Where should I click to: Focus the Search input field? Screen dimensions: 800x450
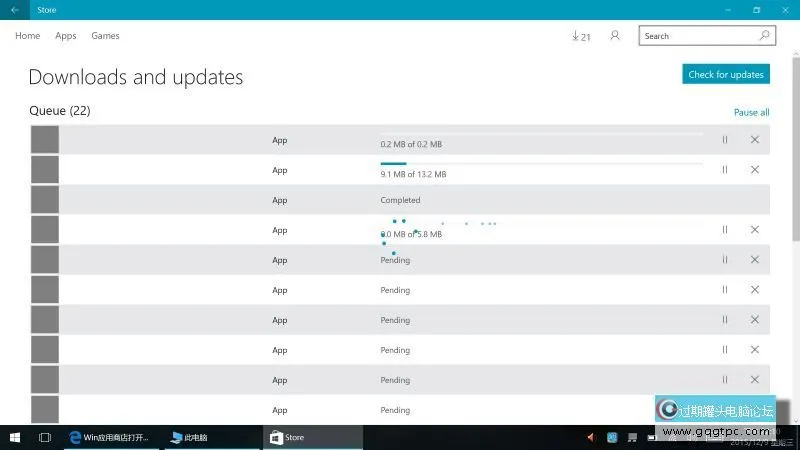[698, 36]
